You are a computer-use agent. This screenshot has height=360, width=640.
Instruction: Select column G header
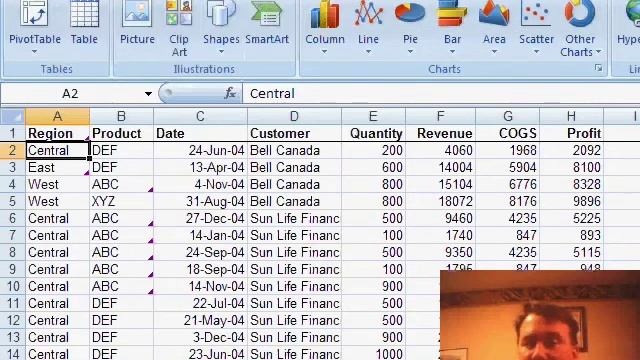click(x=507, y=116)
